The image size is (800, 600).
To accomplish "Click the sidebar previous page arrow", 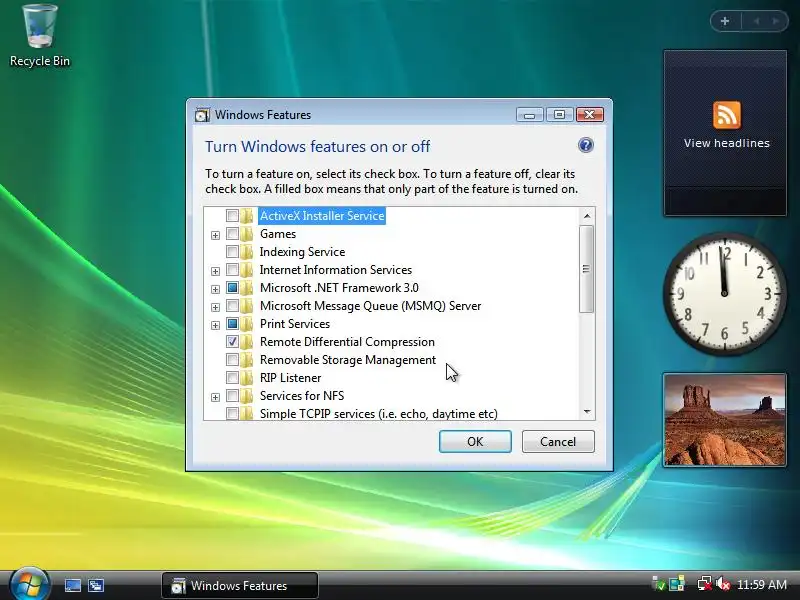I will click(756, 21).
